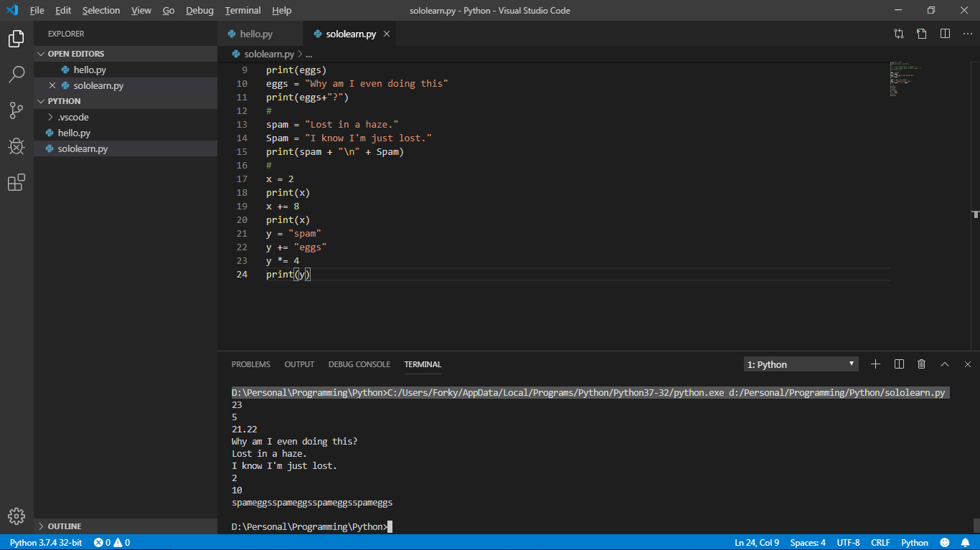Open the Edit menu
This screenshot has width=980, height=550.
pyautogui.click(x=63, y=10)
